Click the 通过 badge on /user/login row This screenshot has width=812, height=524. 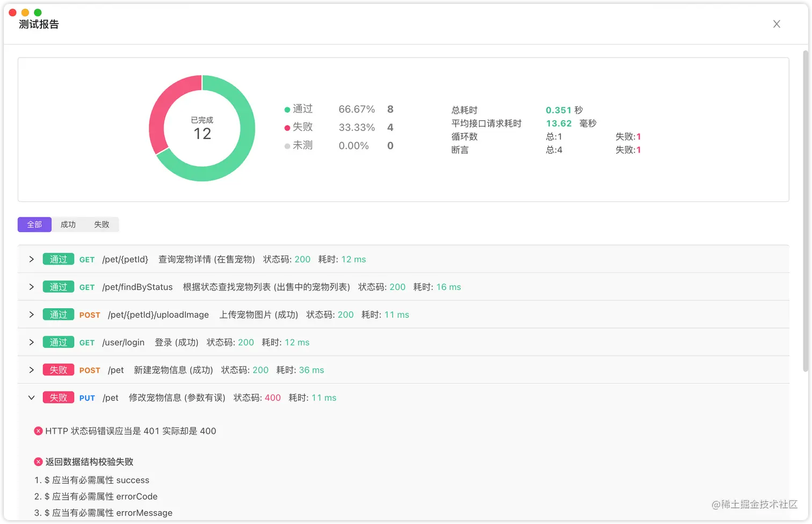[58, 342]
